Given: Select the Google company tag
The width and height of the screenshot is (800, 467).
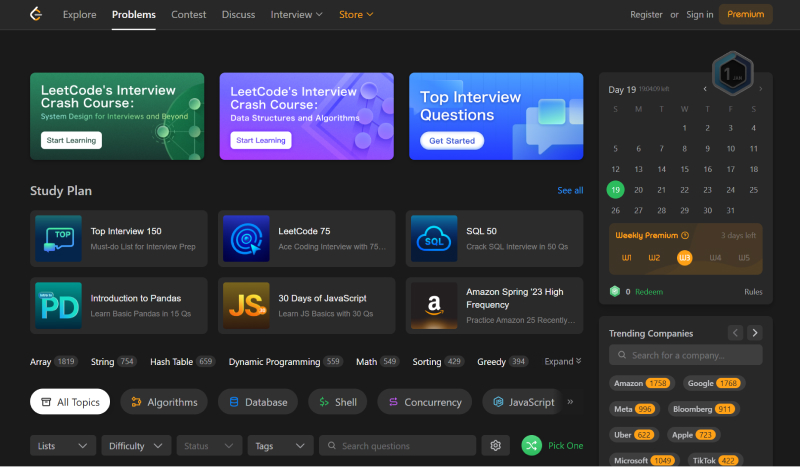Looking at the screenshot, I should coord(714,383).
